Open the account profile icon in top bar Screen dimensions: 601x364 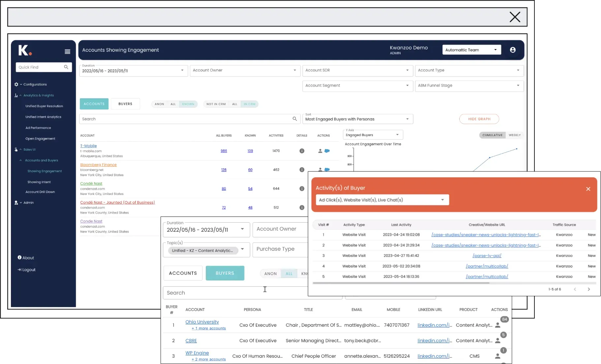tap(513, 50)
